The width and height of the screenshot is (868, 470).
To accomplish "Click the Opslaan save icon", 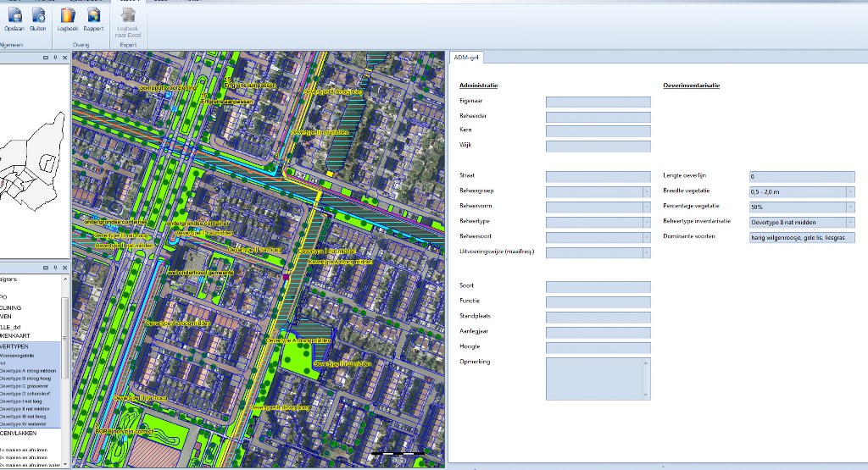I will 14,15.
